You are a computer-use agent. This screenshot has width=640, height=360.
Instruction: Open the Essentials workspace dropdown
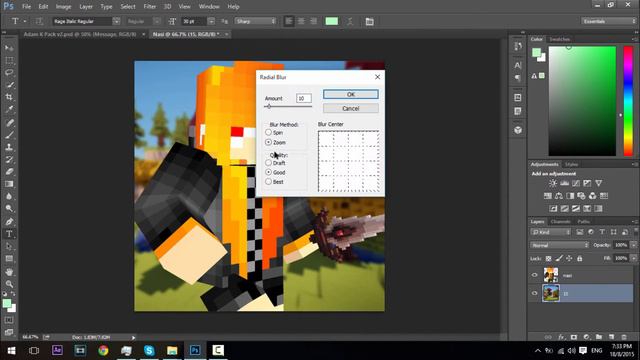(608, 21)
